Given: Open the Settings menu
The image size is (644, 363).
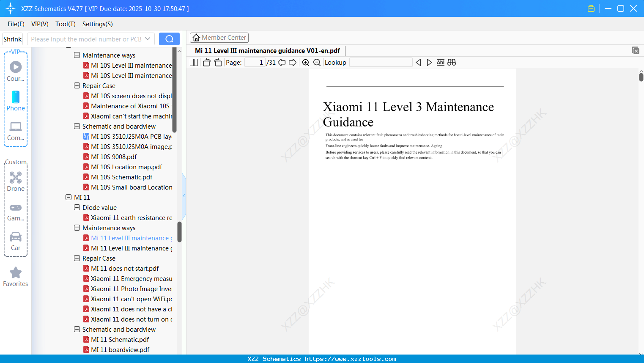Looking at the screenshot, I should pos(97,24).
